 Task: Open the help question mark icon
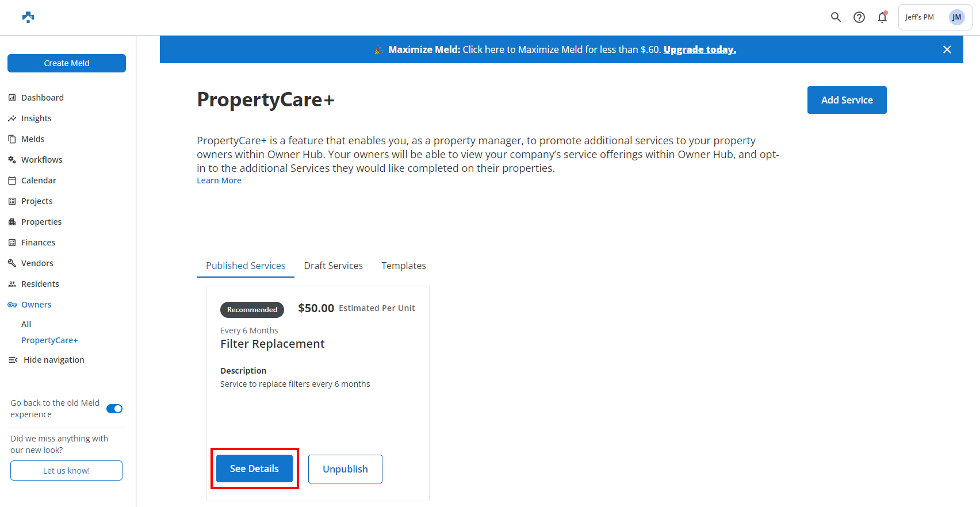click(x=859, y=17)
